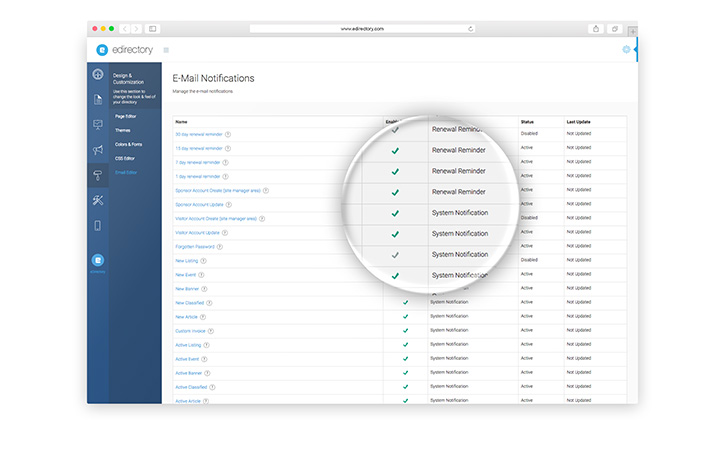
Task: Click Disabled status in New Listing row
Action: pos(529,260)
